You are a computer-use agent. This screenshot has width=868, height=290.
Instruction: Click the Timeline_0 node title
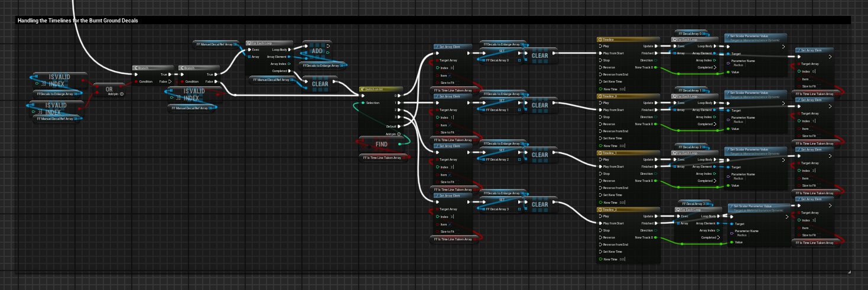[626, 96]
